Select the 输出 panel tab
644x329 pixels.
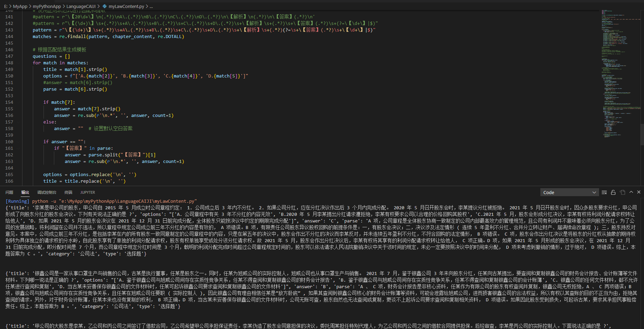coord(25,192)
